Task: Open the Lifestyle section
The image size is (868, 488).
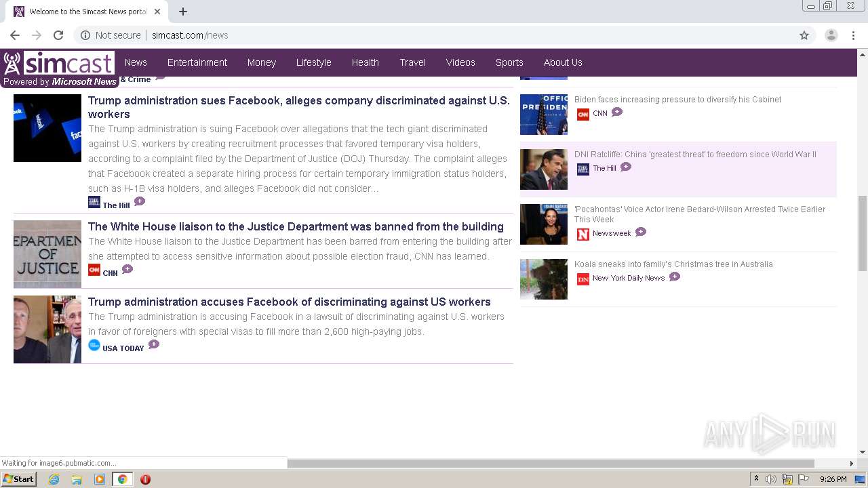Action: (314, 62)
